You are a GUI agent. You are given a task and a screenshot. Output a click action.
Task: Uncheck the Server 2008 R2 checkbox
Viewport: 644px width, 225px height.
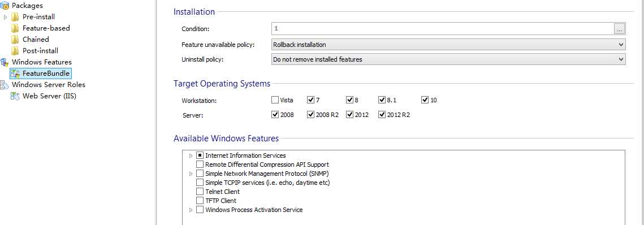[x=310, y=115]
